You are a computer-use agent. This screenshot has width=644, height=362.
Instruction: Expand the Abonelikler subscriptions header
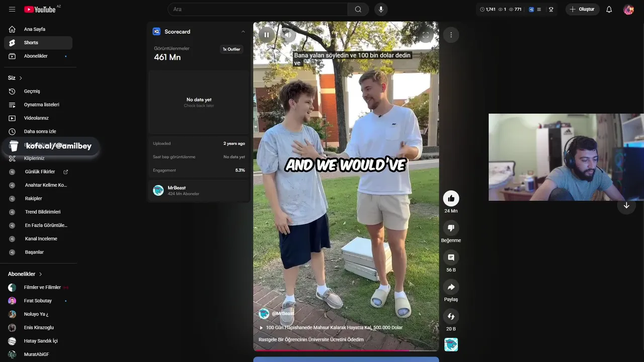pos(25,274)
